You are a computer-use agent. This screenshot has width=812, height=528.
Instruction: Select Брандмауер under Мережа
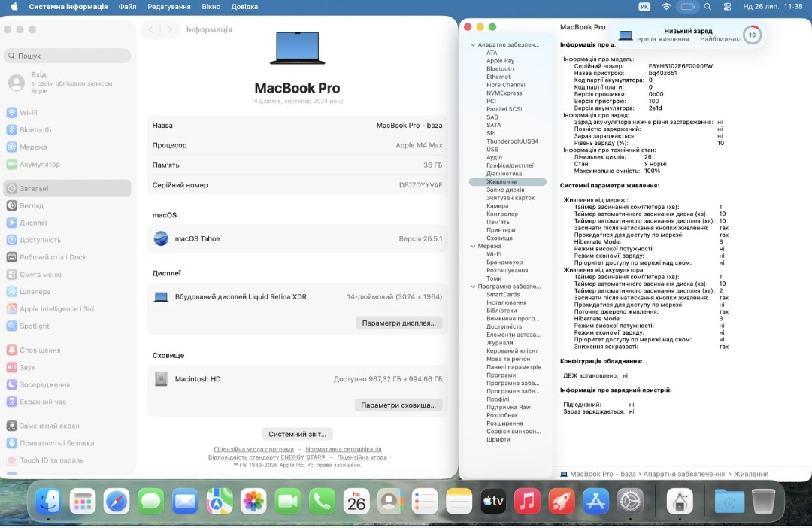[504, 262]
